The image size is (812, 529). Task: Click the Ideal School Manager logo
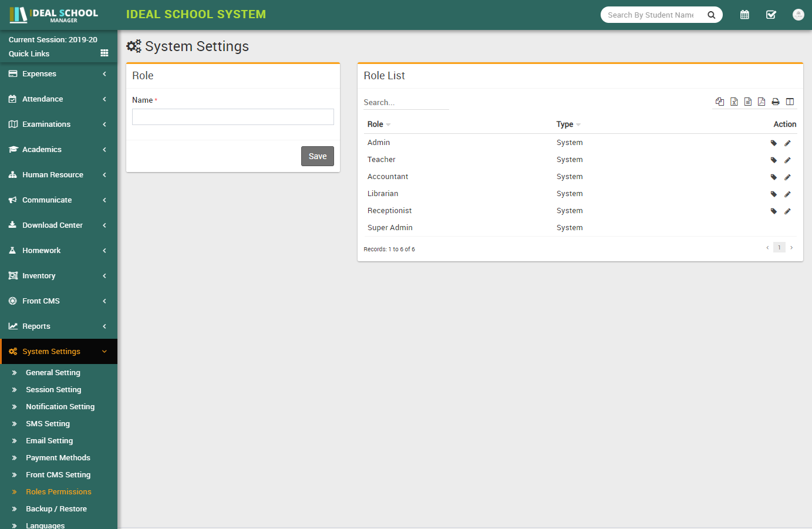coord(54,15)
